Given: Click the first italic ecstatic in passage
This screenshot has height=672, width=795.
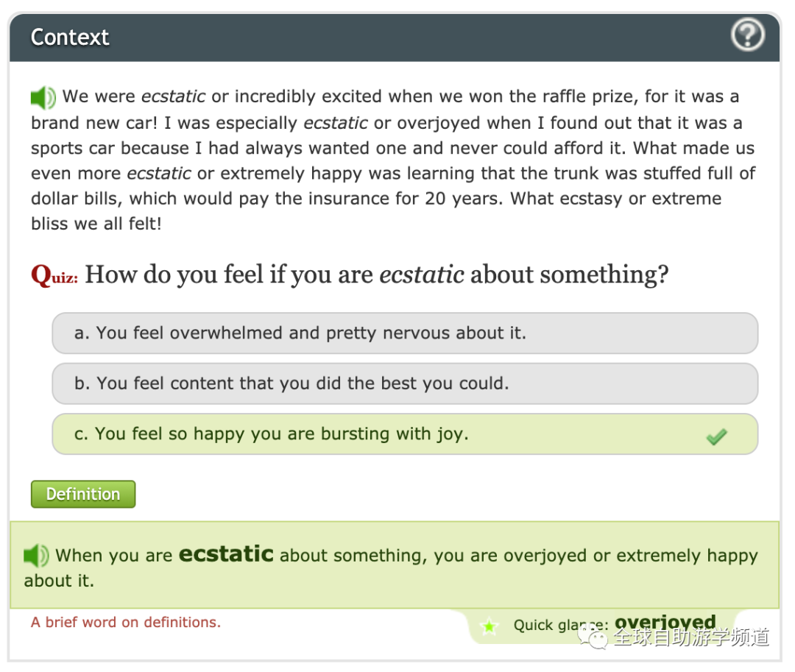Looking at the screenshot, I should pos(174,96).
